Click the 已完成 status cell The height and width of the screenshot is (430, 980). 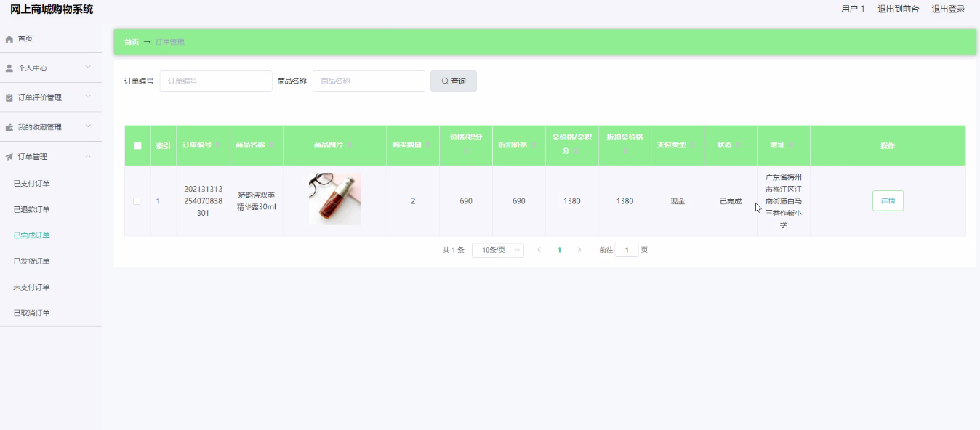731,201
